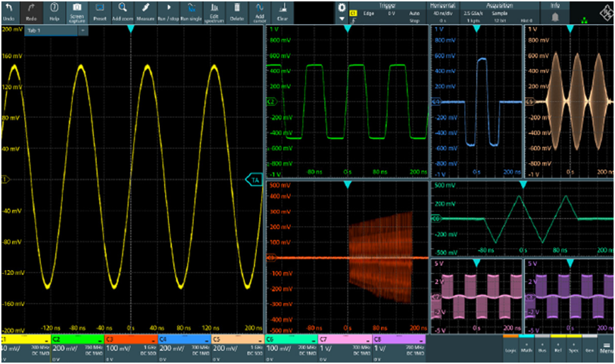Select the Add cursor tool

(260, 11)
